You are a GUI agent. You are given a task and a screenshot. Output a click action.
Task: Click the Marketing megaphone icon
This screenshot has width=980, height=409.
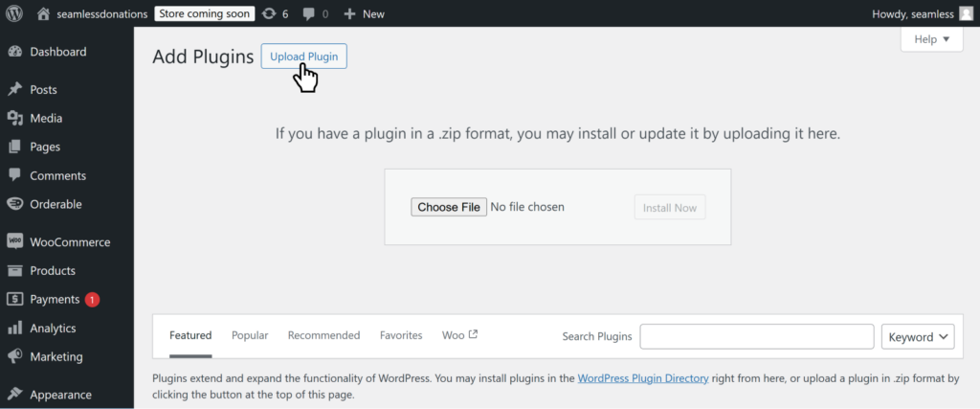[x=15, y=356]
